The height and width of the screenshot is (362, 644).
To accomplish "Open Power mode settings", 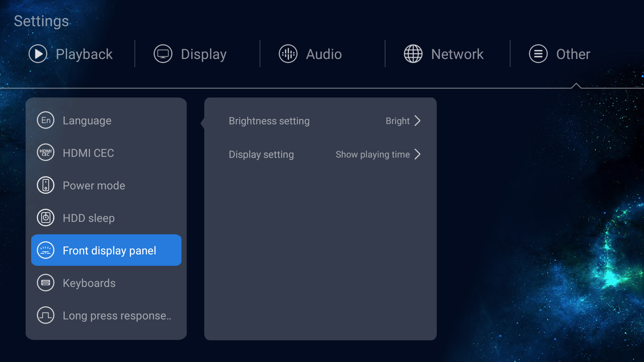I will [106, 185].
